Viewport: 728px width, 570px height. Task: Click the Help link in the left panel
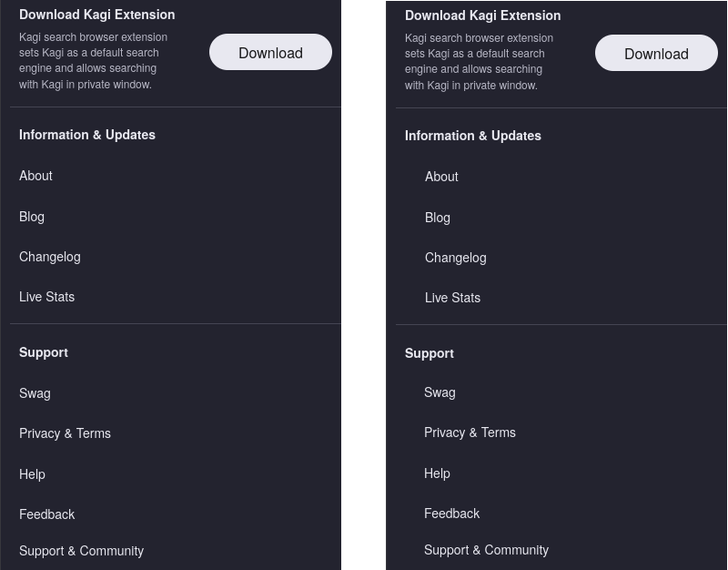32,474
